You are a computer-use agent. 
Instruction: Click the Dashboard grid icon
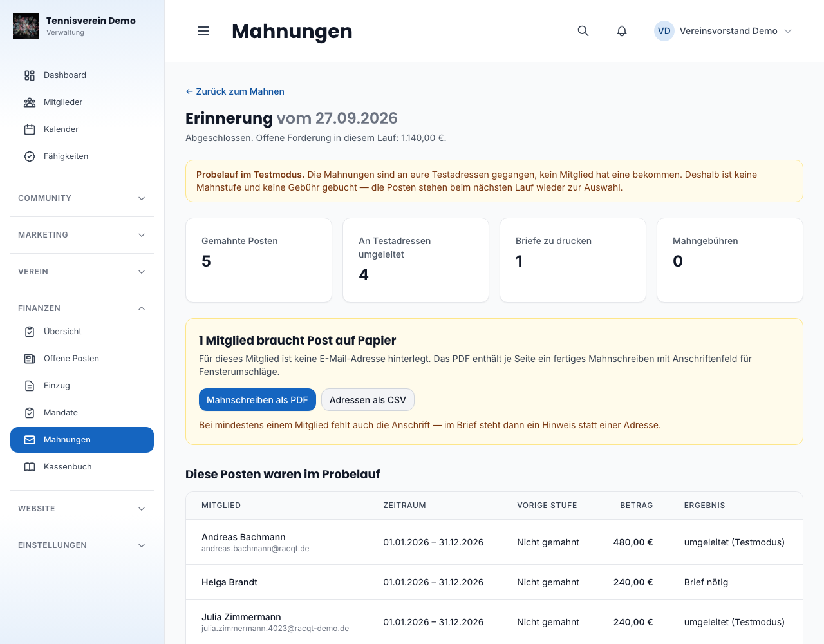tap(30, 75)
